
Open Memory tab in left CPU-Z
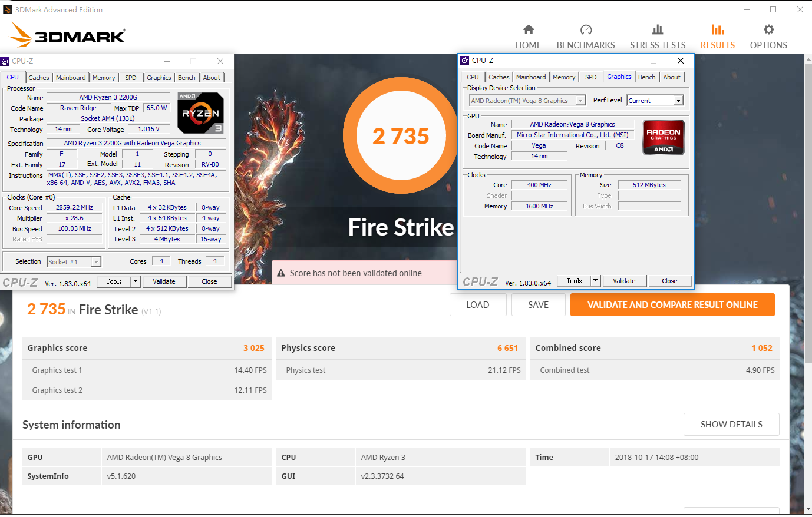(104, 78)
